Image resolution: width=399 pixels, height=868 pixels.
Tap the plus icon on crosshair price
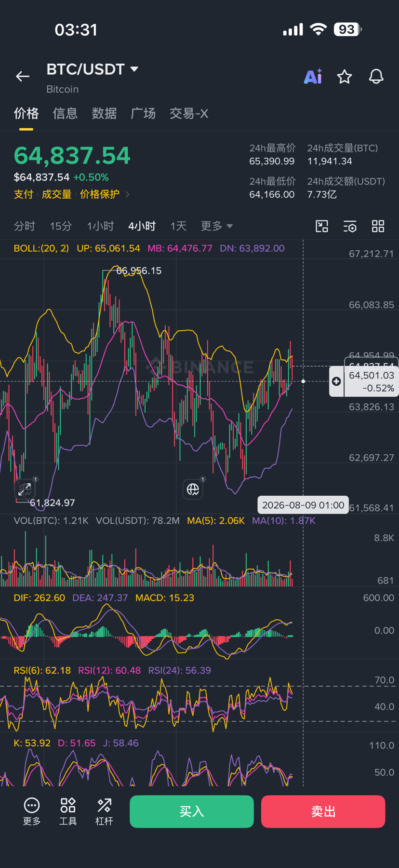[336, 381]
